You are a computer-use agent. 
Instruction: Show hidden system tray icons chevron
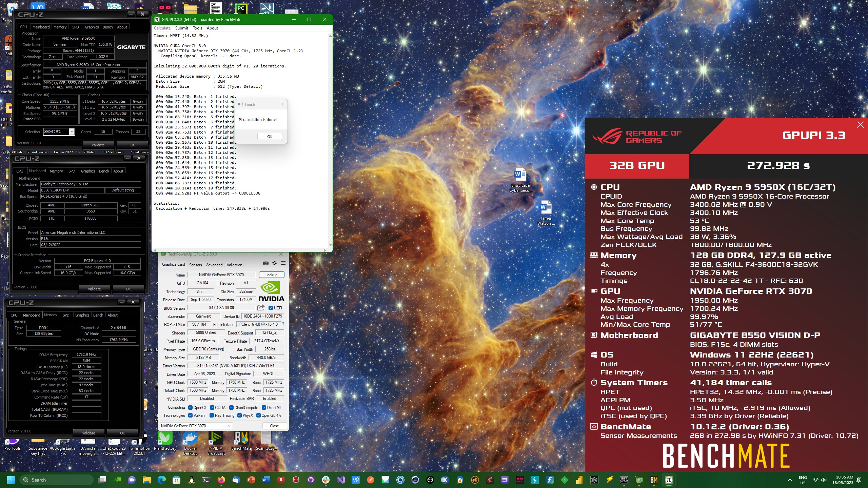coord(790,480)
